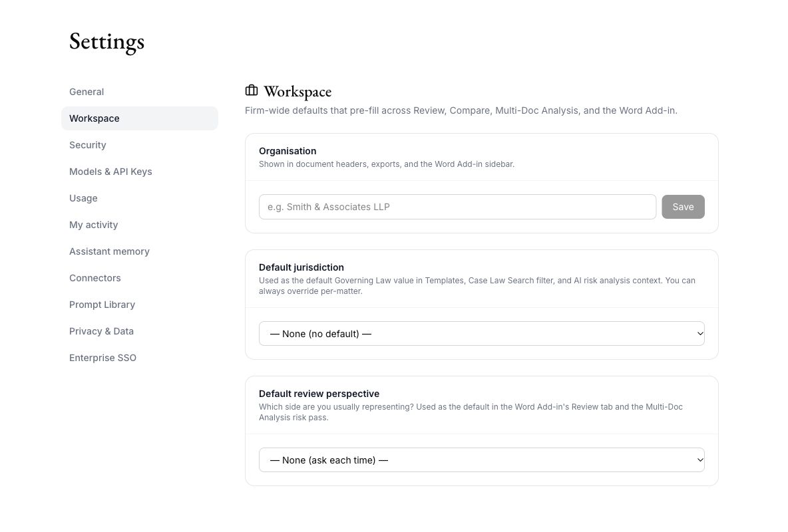Click the Default jurisdiction heading
788x532 pixels.
[x=301, y=268]
